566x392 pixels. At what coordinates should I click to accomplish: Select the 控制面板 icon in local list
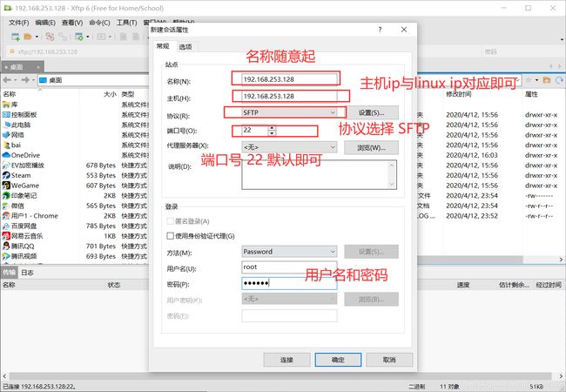click(6, 115)
